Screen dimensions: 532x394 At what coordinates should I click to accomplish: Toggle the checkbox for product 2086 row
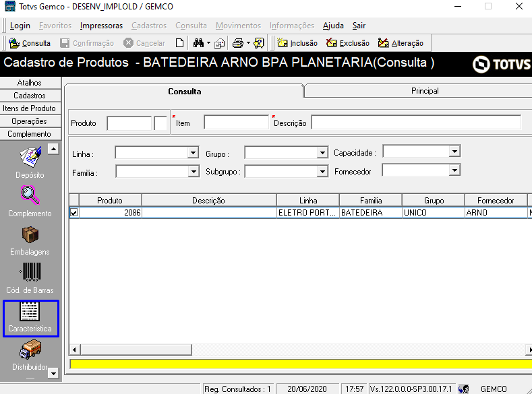pos(74,212)
